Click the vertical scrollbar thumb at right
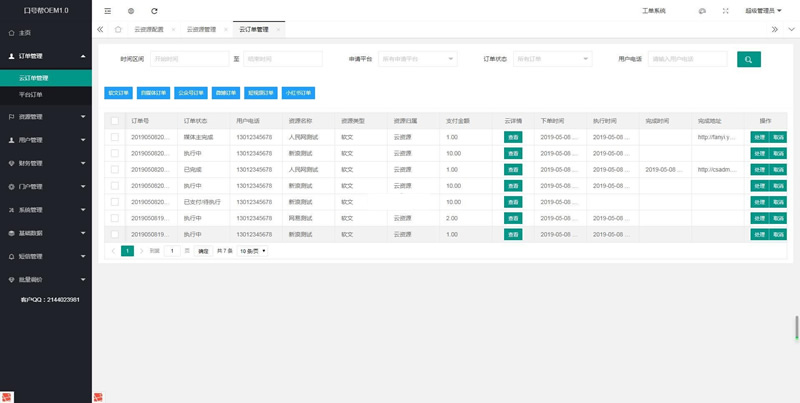Screen dimensions: 800x403 point(796,328)
